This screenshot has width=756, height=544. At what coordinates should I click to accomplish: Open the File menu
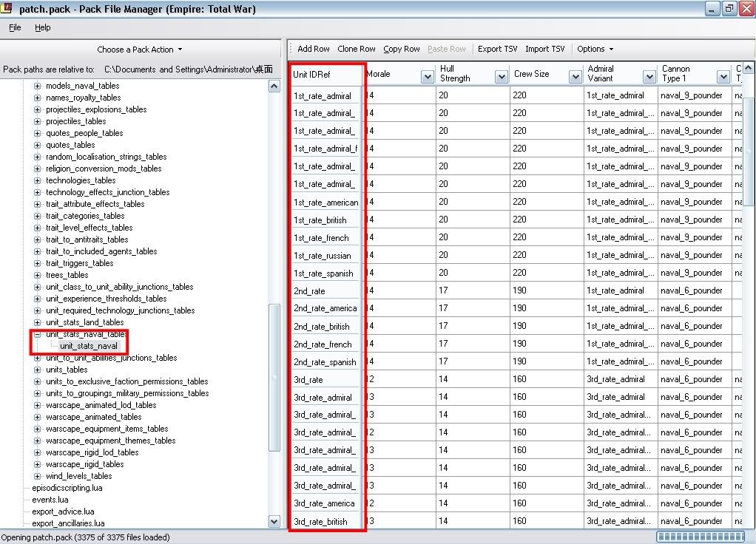[x=15, y=27]
